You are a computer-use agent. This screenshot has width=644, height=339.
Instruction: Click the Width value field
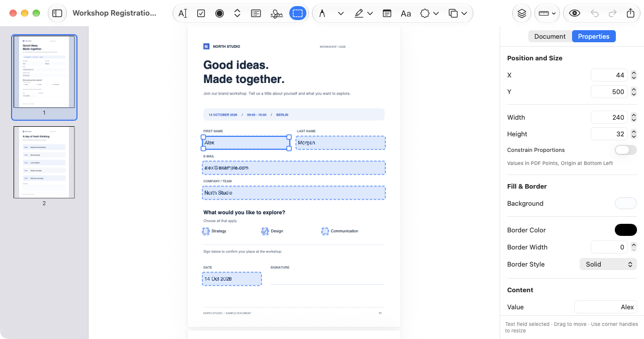tap(609, 117)
